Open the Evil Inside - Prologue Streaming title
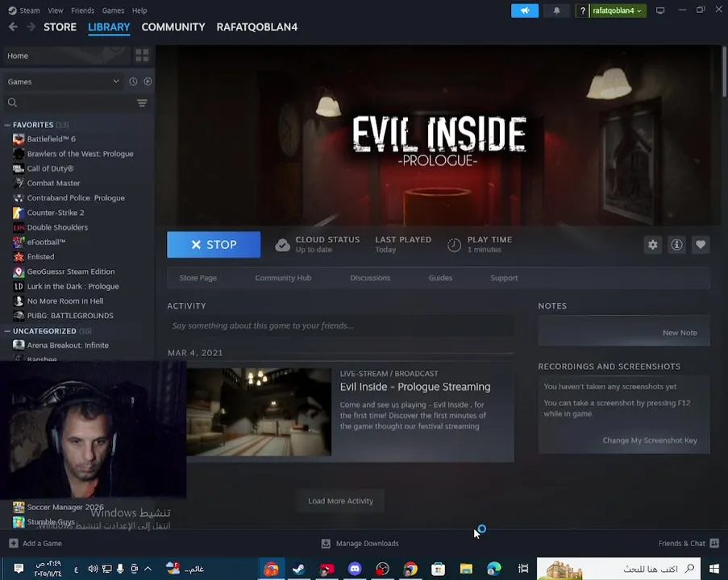Screen dimensions: 728x580 point(415,387)
